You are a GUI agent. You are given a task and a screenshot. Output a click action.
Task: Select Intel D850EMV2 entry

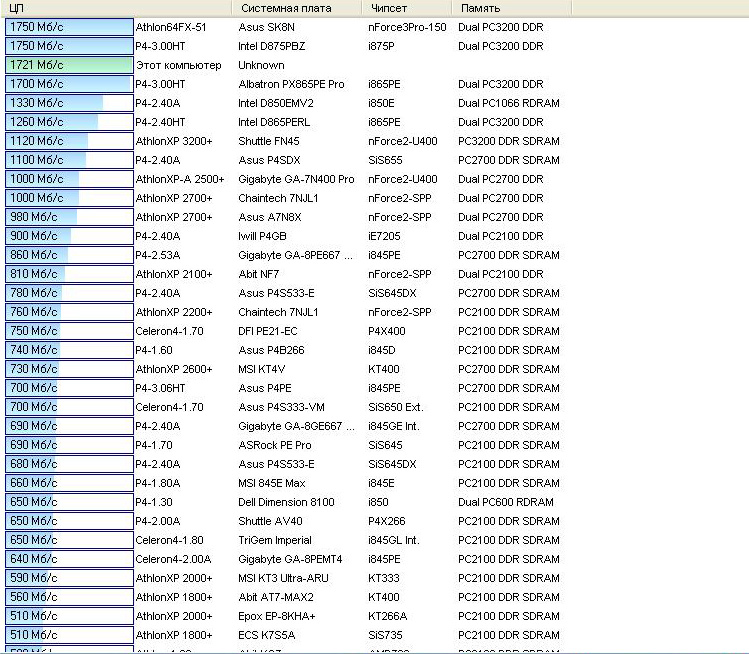(276, 103)
